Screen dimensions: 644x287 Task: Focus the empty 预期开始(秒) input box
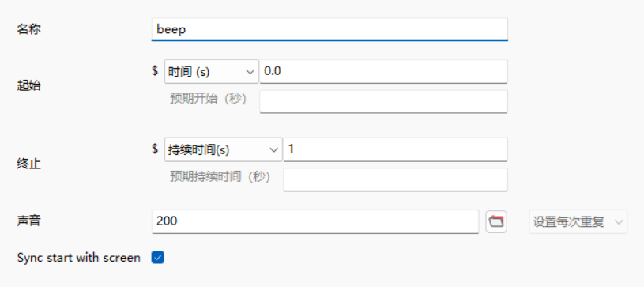[x=383, y=101]
